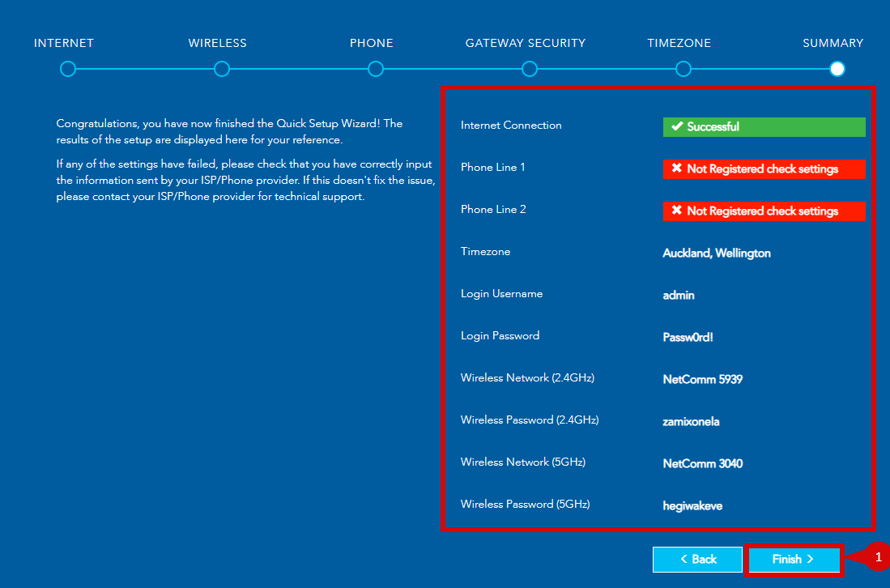Screen dimensions: 890x588
Task: Go back using the Back button
Action: click(x=697, y=560)
